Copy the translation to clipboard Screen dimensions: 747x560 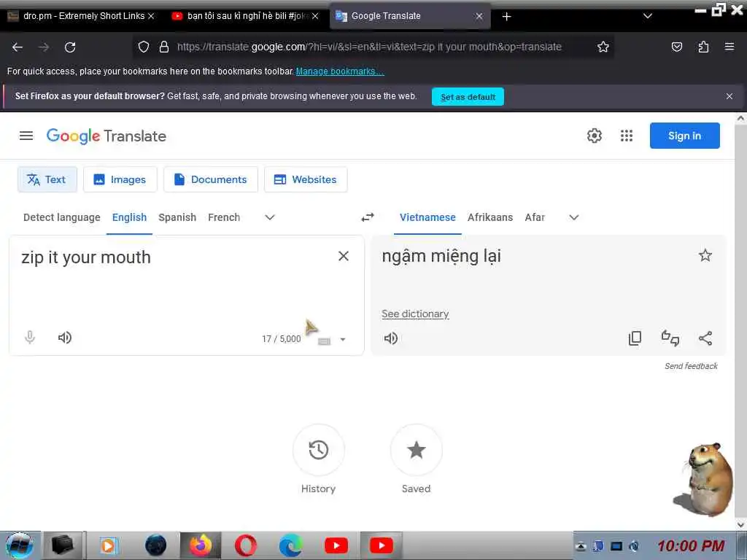[635, 338]
